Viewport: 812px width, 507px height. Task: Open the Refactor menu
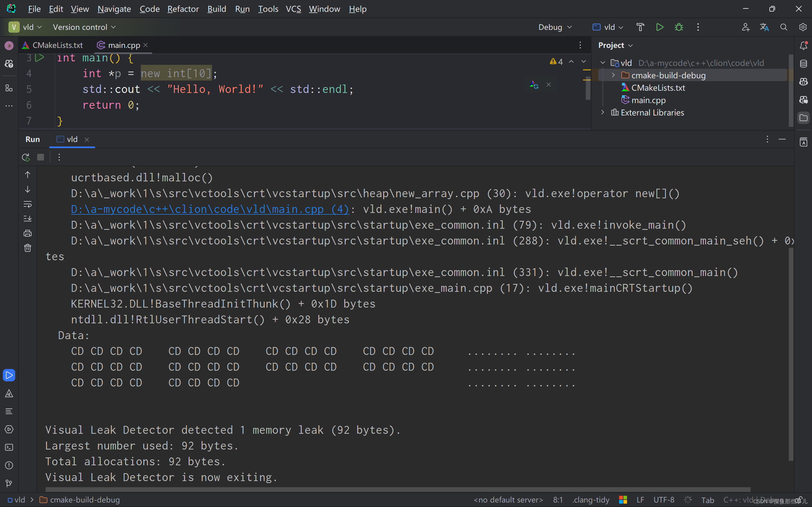[x=183, y=9]
